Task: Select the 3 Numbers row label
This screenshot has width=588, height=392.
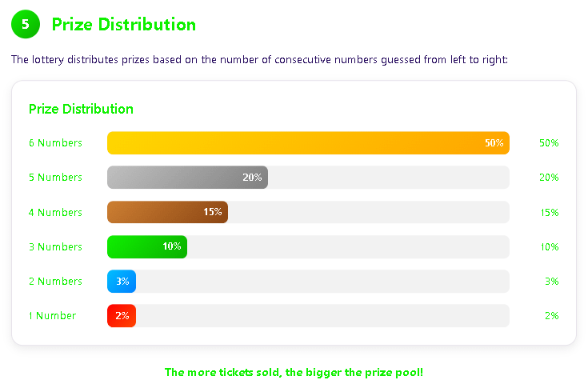Action: point(55,246)
